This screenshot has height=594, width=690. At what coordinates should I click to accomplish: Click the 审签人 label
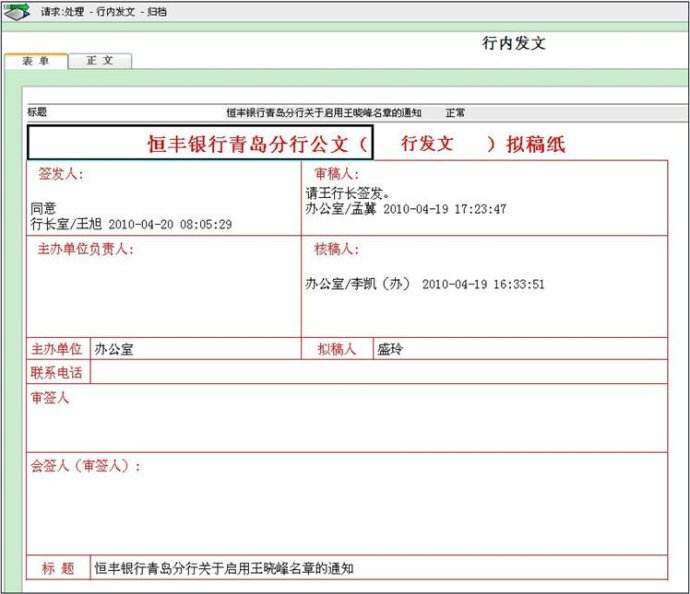[50, 398]
